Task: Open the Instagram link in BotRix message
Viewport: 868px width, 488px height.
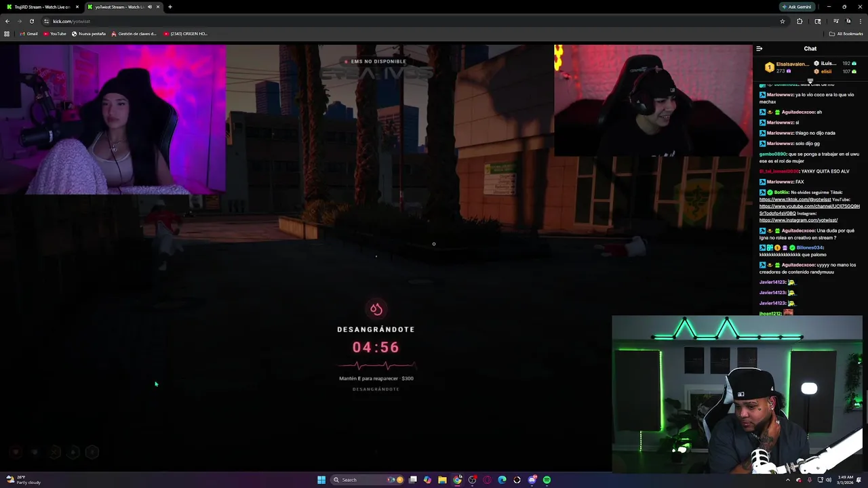Action: coord(798,220)
